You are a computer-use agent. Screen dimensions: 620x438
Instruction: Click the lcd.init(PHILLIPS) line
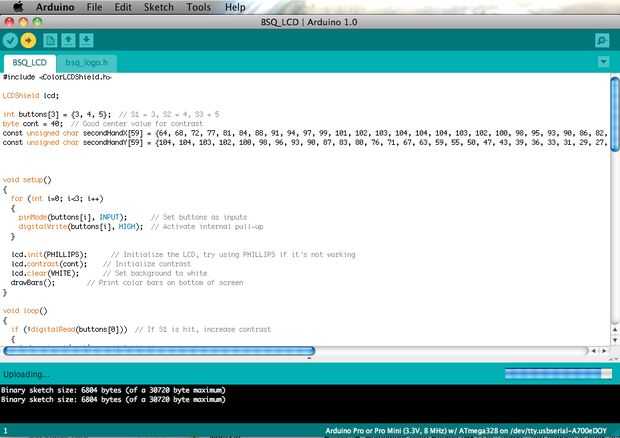tap(183, 255)
